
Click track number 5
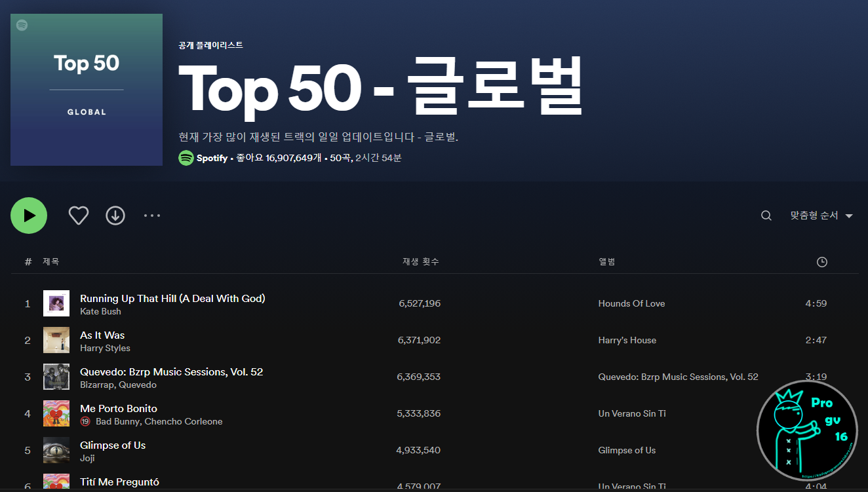(x=28, y=450)
